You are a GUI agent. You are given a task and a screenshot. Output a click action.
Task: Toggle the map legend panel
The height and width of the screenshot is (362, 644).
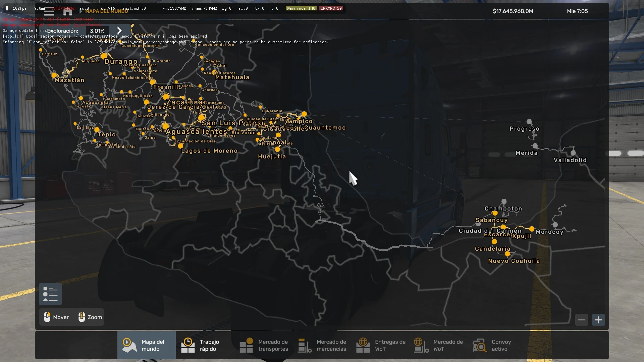pyautogui.click(x=50, y=294)
